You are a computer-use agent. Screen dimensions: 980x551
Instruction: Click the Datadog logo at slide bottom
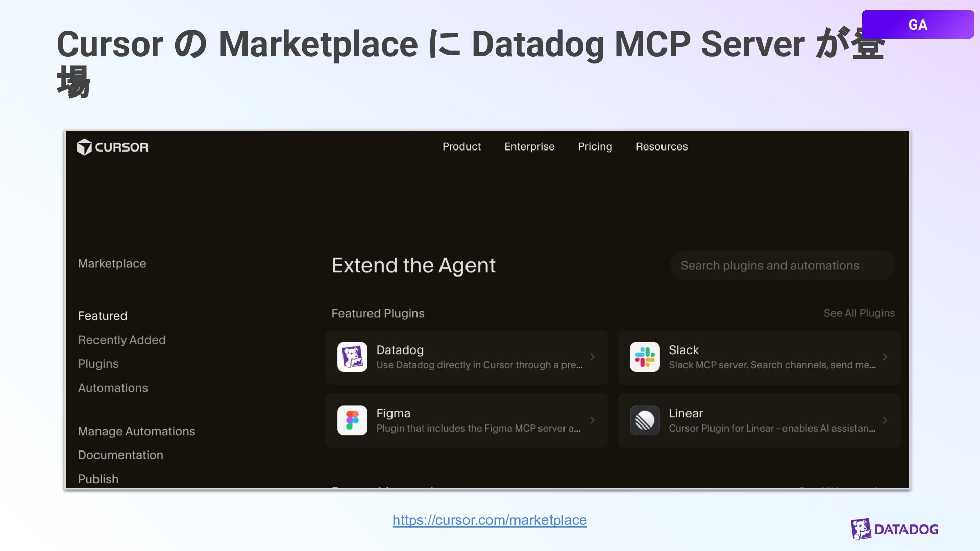(895, 529)
